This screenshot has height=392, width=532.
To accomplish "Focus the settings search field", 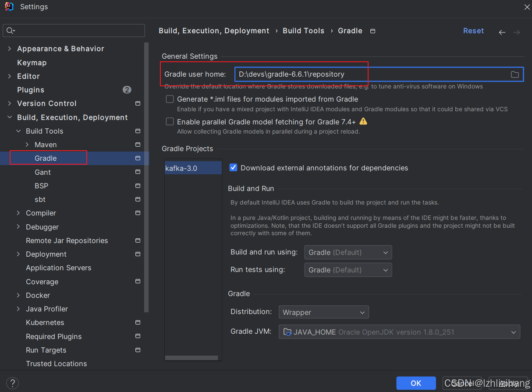I will [x=74, y=31].
